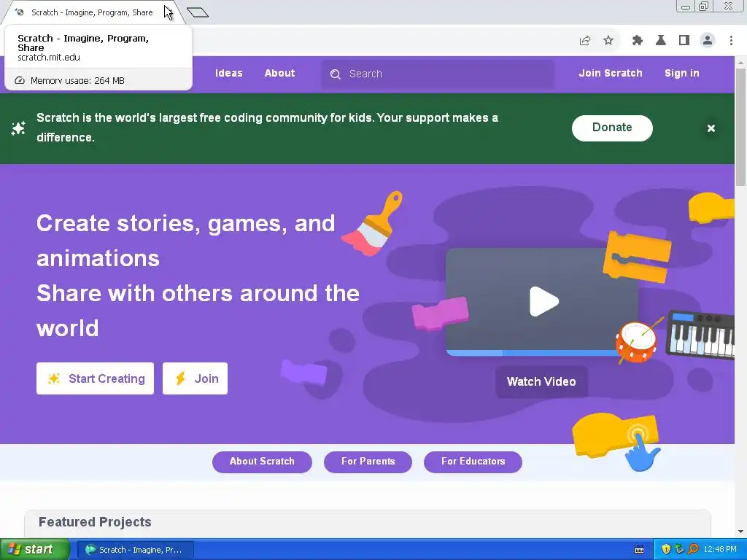Click the sparkle icon in the donation banner
This screenshot has width=747, height=560.
point(18,128)
